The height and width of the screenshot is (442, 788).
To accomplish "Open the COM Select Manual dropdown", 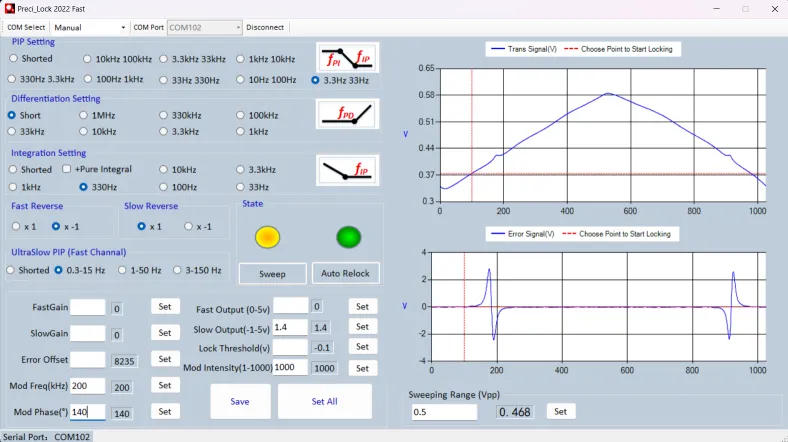I will tap(89, 27).
